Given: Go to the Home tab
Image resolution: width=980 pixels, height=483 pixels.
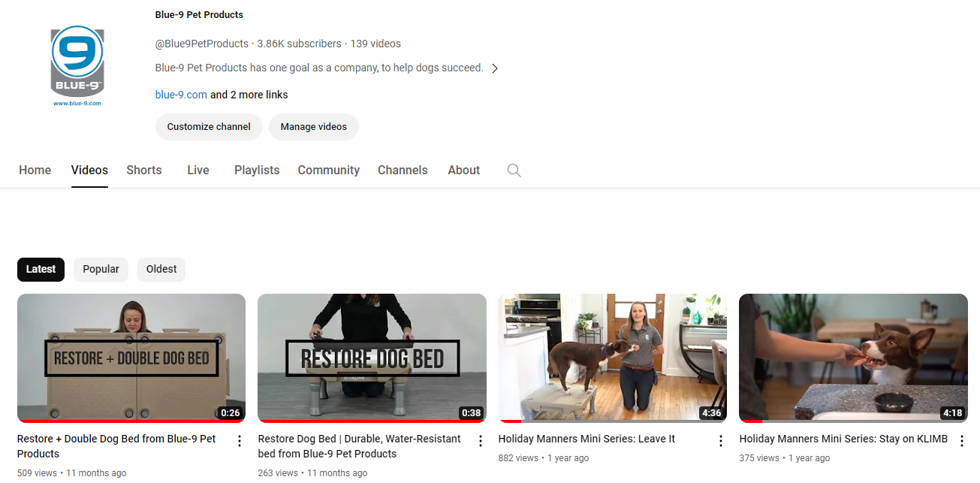Looking at the screenshot, I should click(35, 170).
